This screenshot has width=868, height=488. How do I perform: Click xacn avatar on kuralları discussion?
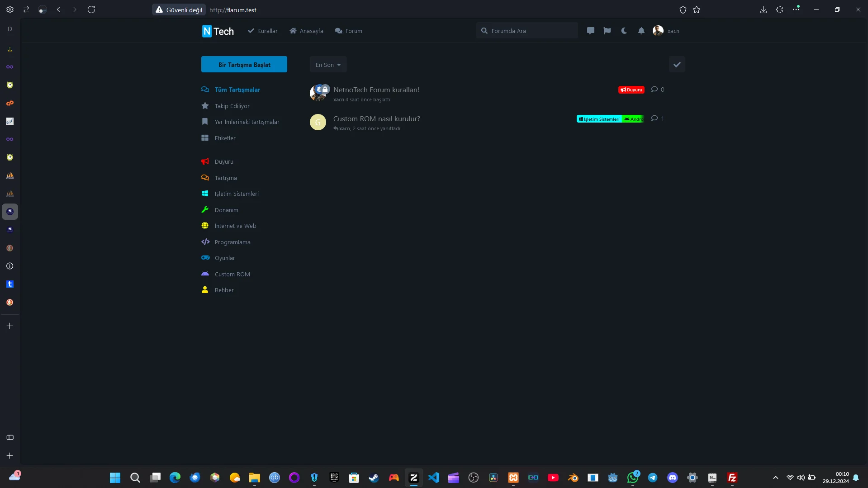pos(316,94)
